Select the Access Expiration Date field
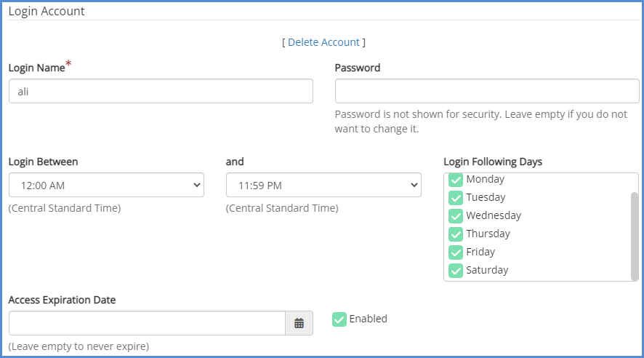 click(147, 323)
